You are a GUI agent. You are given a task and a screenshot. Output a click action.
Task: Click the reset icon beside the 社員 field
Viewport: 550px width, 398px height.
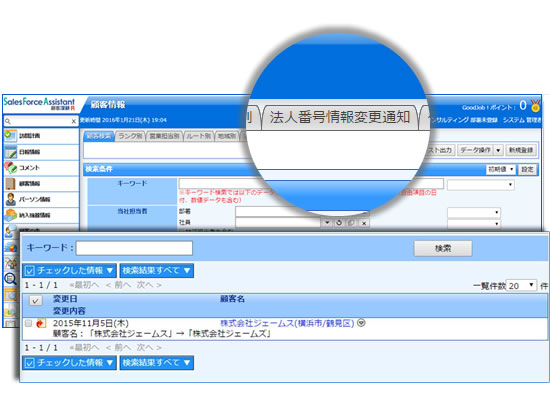pyautogui.click(x=339, y=223)
